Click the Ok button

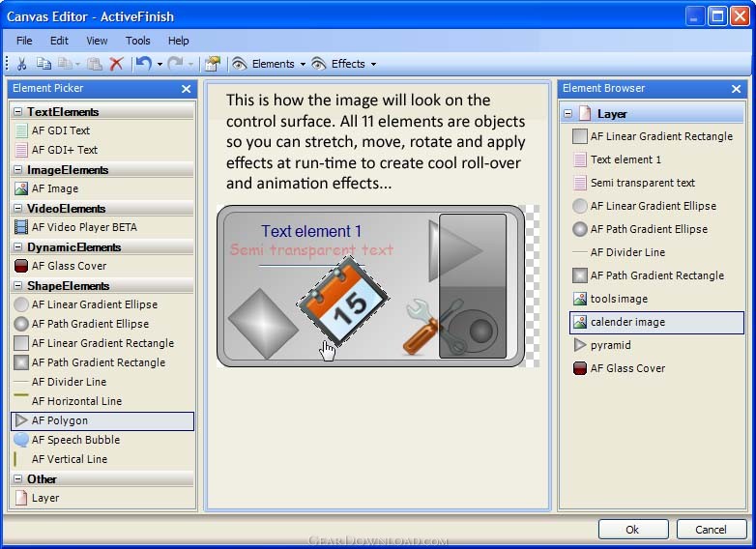coord(633,530)
